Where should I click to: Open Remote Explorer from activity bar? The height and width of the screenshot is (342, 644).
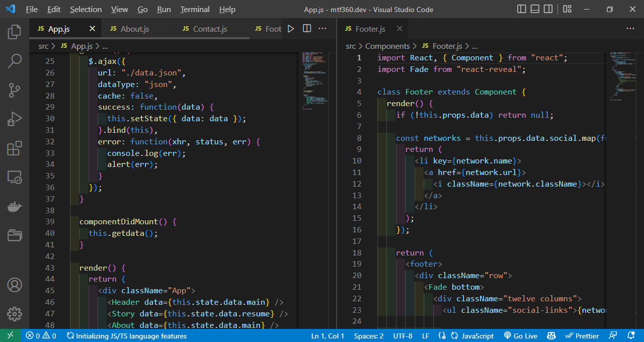point(14,177)
